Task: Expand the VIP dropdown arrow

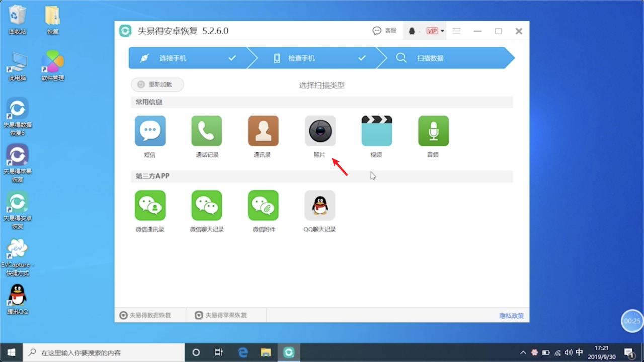Action: tap(442, 31)
